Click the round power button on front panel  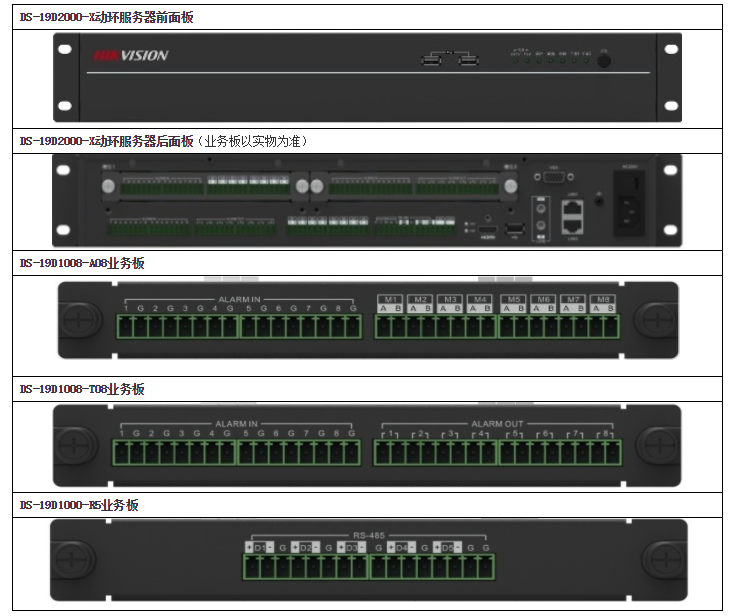605,61
